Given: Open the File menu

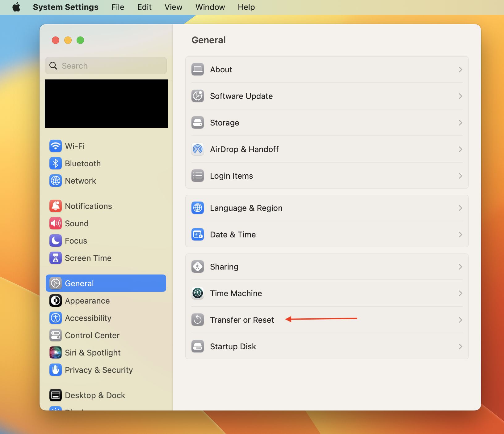Looking at the screenshot, I should 118,7.
